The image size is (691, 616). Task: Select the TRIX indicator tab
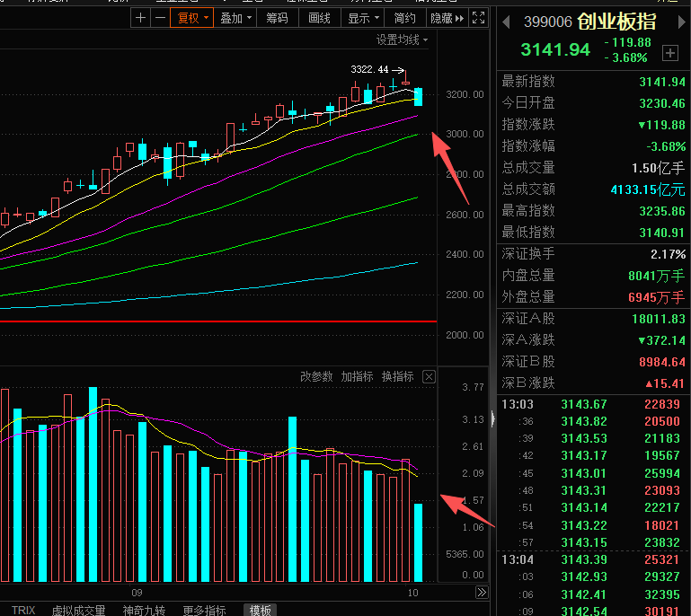[x=23, y=611]
